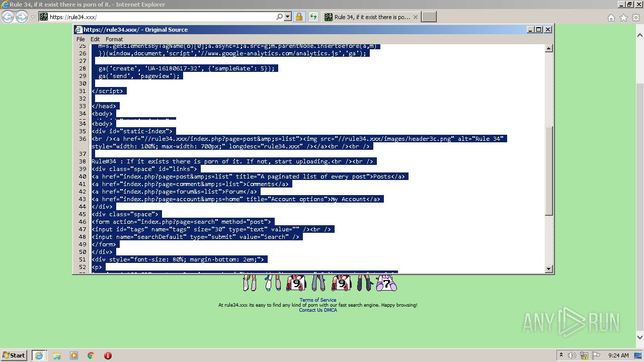Open a new blank tab
This screenshot has height=362, width=644.
pos(429,17)
